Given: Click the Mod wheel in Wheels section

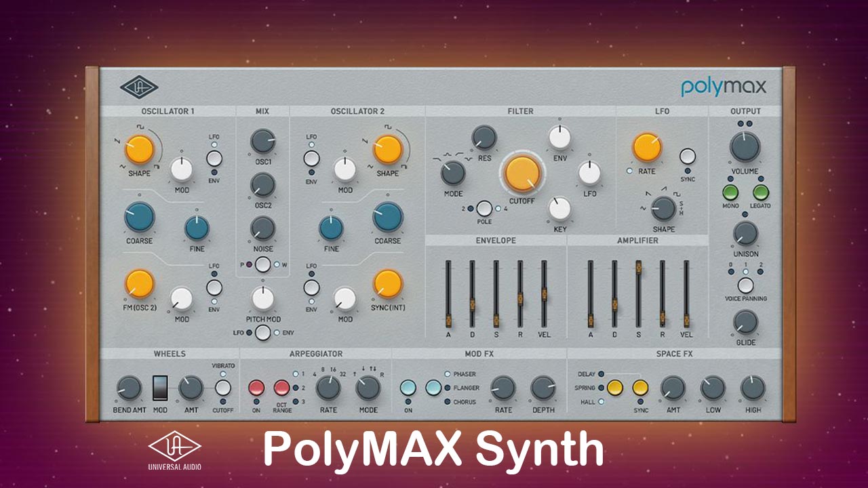Looking at the screenshot, I should pos(160,388).
